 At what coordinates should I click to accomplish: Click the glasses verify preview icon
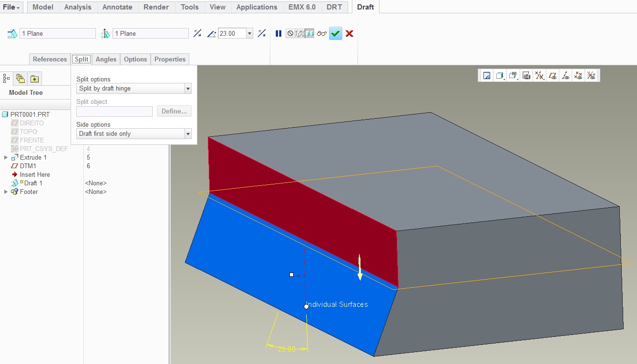click(322, 33)
